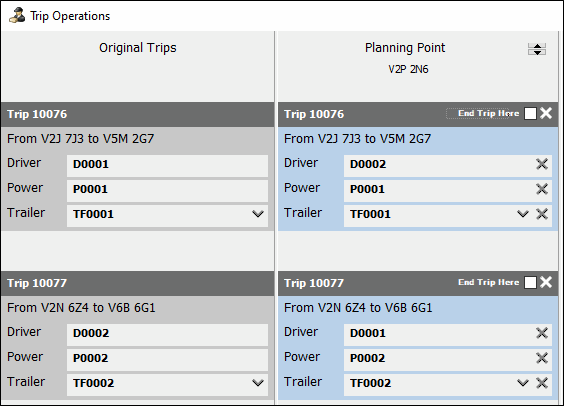
Task: Clear driver D0001 on planning Trip 10077
Action: point(542,333)
